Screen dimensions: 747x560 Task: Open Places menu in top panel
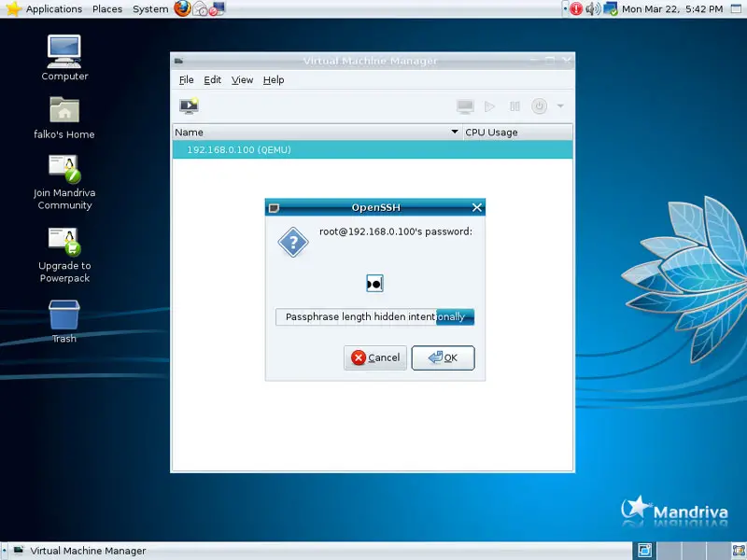pyautogui.click(x=107, y=8)
